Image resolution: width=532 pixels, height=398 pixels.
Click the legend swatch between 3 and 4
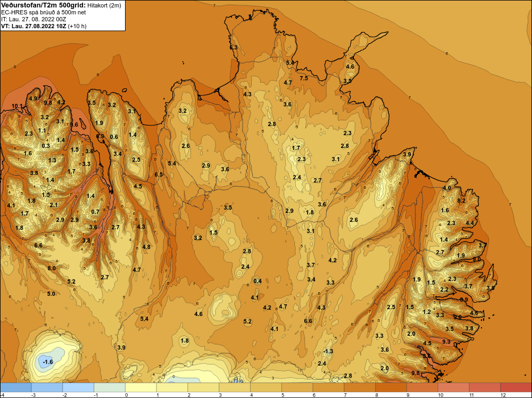pos(235,387)
